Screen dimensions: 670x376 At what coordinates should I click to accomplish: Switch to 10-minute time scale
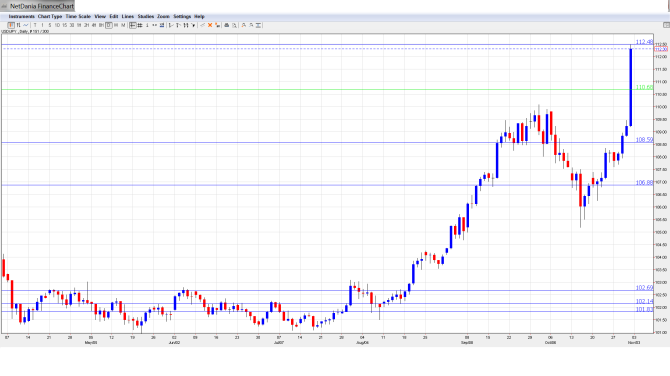(x=57, y=25)
